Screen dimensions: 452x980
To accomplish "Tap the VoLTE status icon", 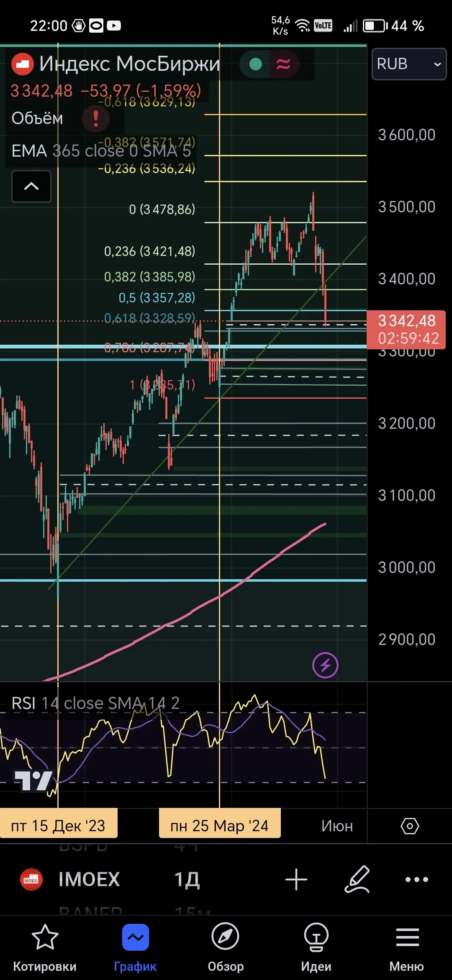I will [323, 26].
